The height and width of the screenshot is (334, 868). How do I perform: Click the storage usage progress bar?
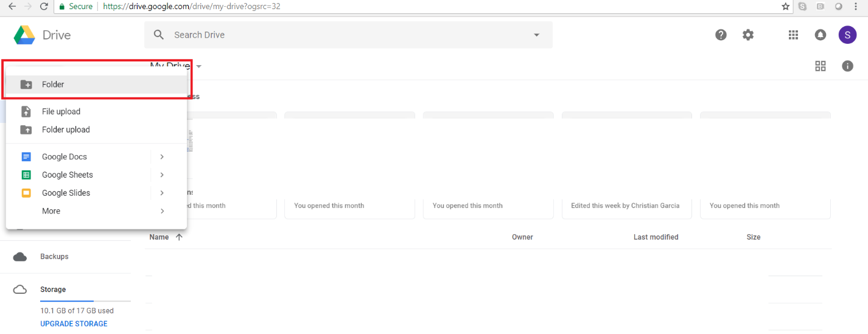pos(85,301)
